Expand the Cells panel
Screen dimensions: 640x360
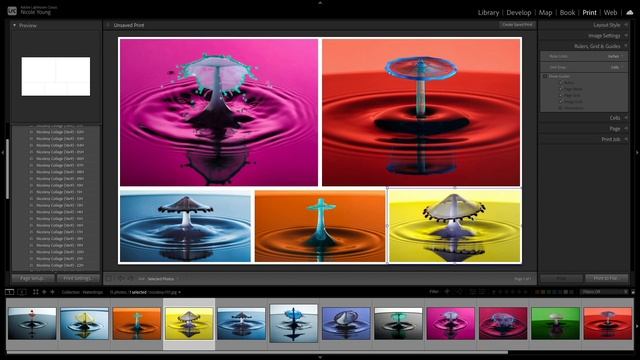[626, 118]
